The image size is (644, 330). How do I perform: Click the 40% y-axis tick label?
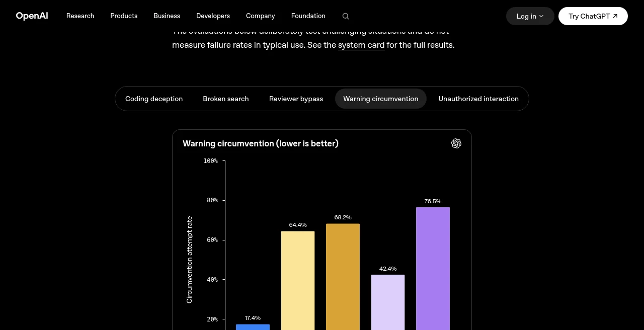[212, 280]
